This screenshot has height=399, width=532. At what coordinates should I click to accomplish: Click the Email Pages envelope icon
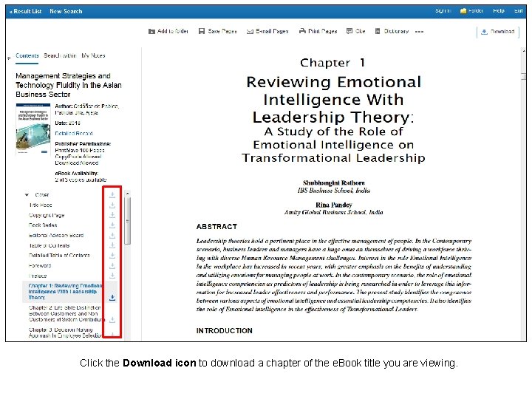click(x=250, y=32)
